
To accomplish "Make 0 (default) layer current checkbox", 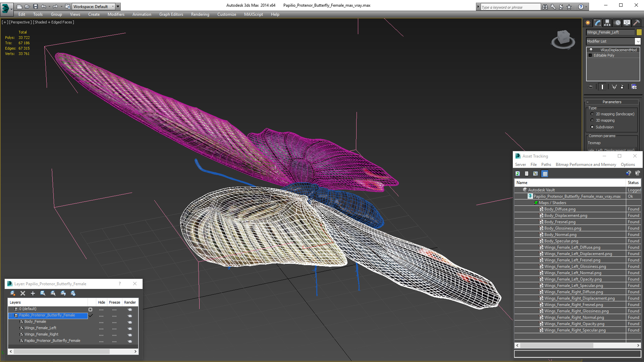I will click(90, 309).
